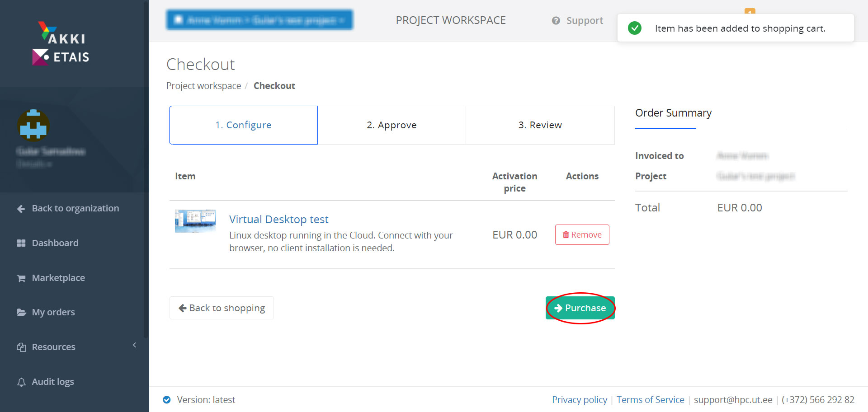Open the Virtual Desktop test link
This screenshot has width=868, height=412.
(278, 220)
